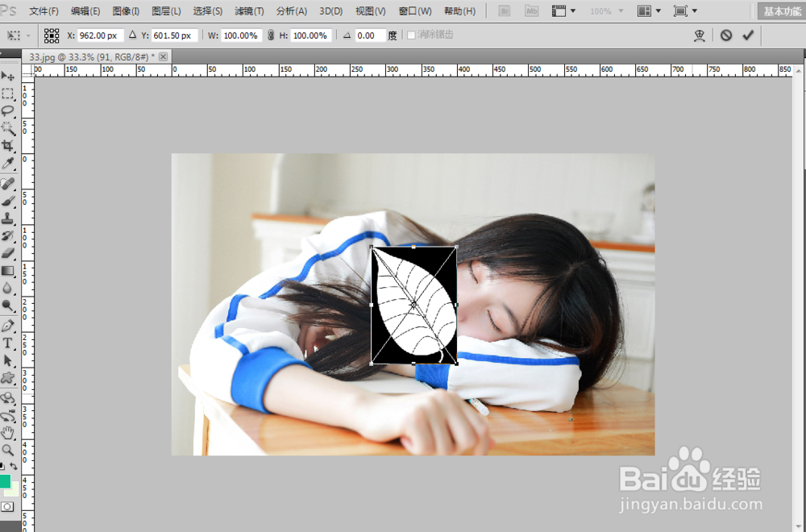This screenshot has height=532, width=806.
Task: Select the Eraser tool
Action: click(8, 253)
